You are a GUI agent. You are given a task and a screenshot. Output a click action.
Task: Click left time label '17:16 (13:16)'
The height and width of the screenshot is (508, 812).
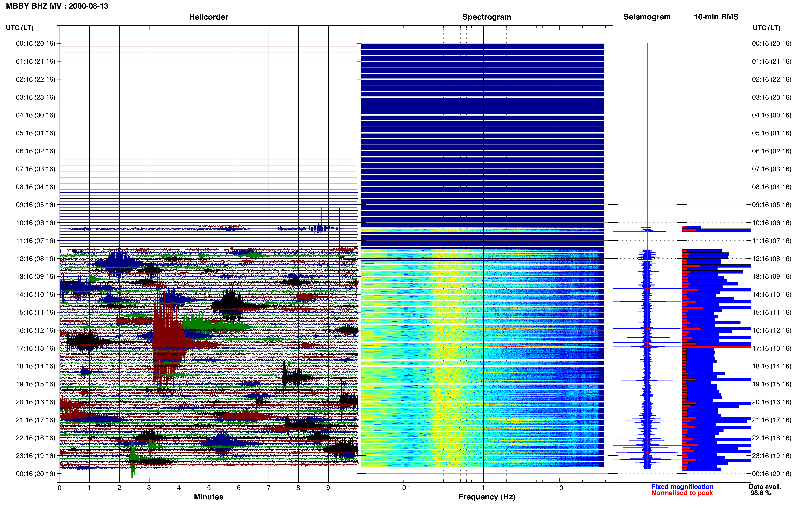coord(36,348)
